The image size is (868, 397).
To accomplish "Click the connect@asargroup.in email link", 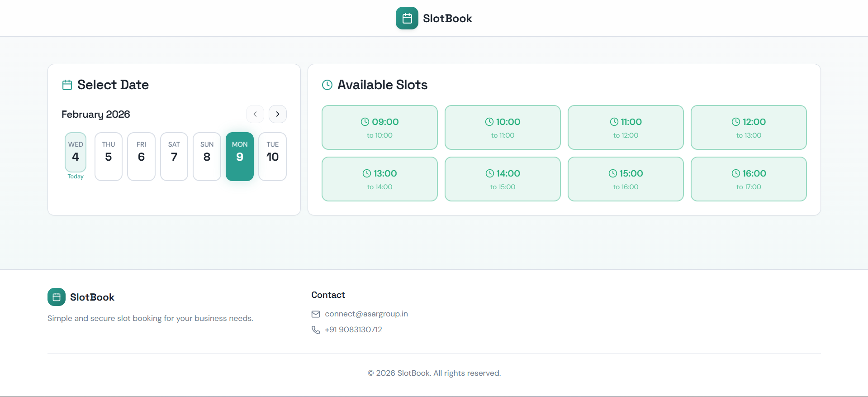I will 366,314.
